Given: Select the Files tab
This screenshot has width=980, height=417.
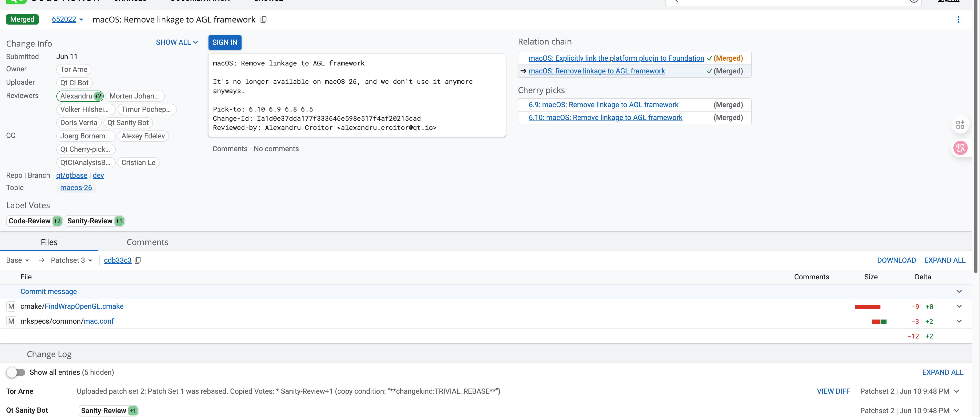Looking at the screenshot, I should [49, 242].
